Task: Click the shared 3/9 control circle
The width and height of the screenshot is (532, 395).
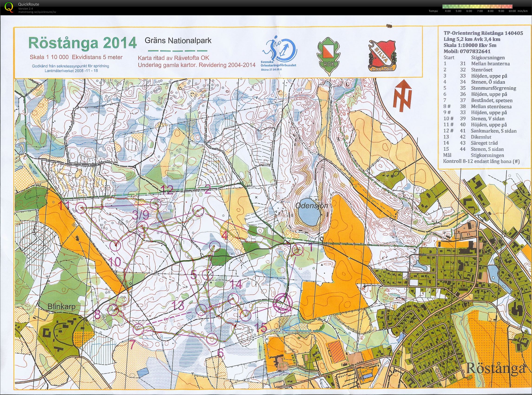Action: tap(143, 227)
